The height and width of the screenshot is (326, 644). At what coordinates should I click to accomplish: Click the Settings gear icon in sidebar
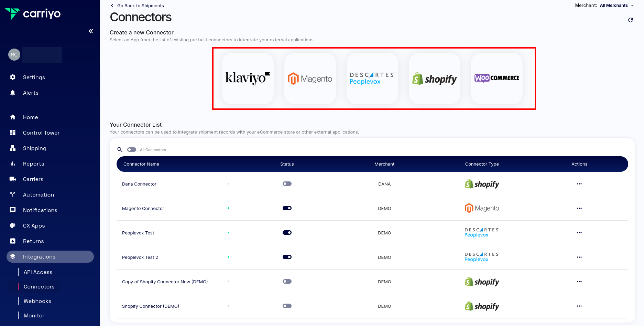[x=13, y=77]
